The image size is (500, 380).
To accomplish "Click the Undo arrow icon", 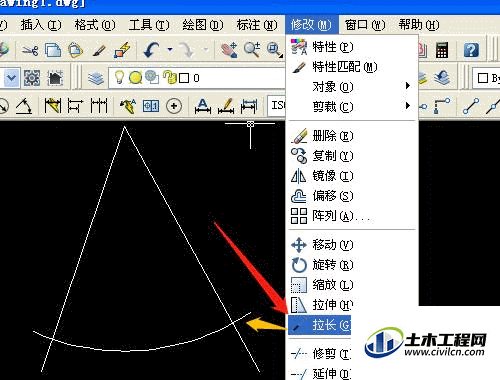I will point(152,50).
